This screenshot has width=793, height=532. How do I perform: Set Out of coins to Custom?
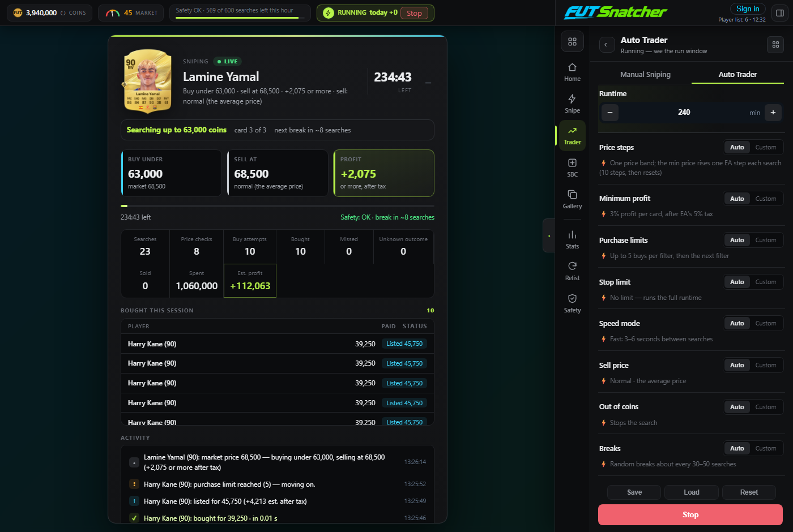pos(766,407)
